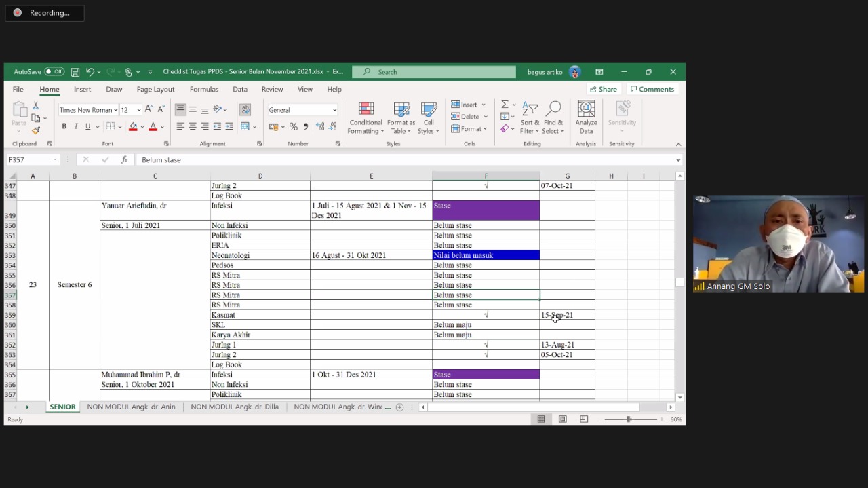The height and width of the screenshot is (488, 868).
Task: Click the Share button
Action: (603, 89)
